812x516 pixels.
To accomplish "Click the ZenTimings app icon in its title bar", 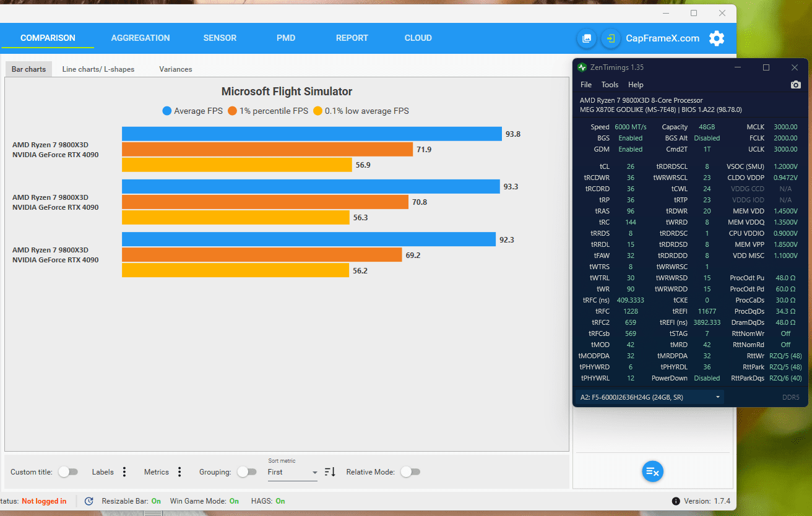I will pyautogui.click(x=582, y=67).
